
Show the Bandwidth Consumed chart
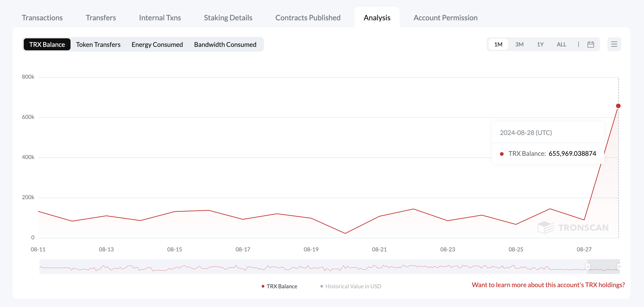[225, 44]
